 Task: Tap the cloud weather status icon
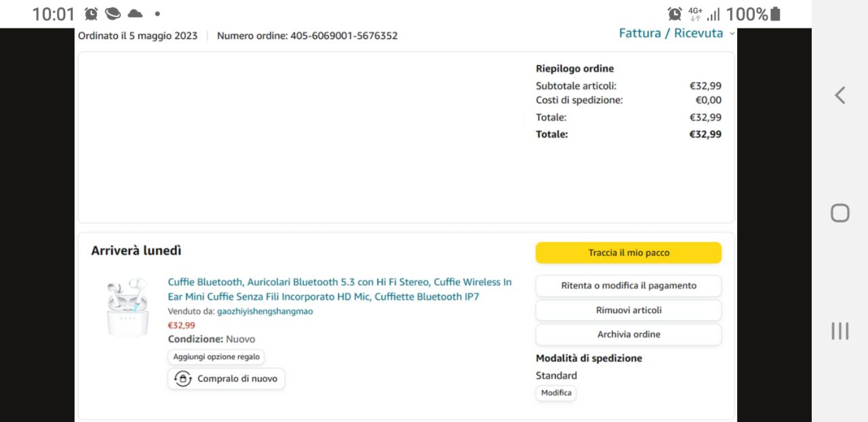[x=135, y=14]
